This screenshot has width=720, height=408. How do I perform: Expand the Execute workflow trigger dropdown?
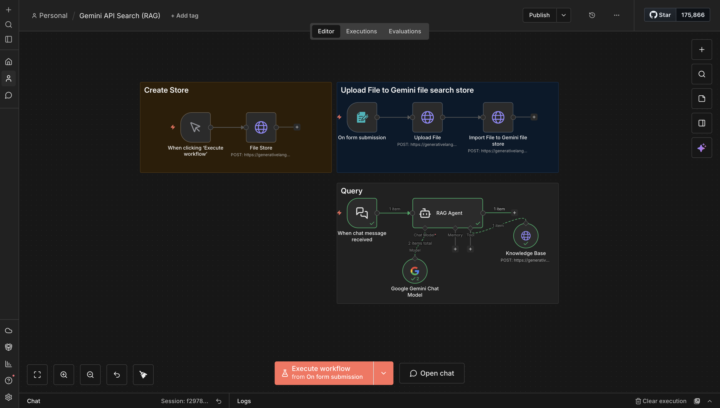point(383,373)
